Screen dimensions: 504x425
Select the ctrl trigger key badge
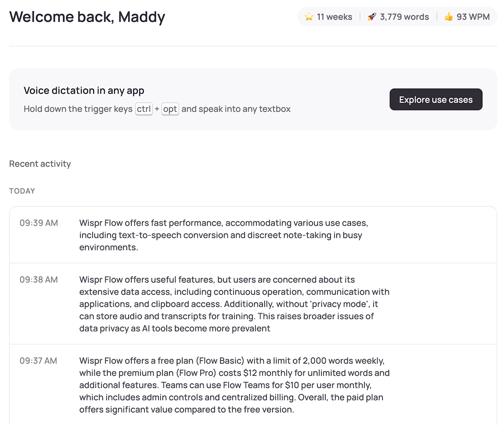144,109
